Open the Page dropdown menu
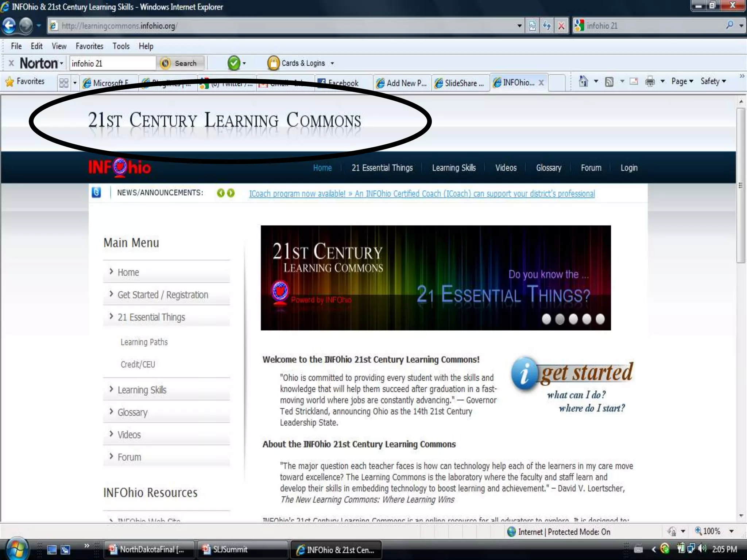Viewport: 747px width, 560px height. click(682, 82)
